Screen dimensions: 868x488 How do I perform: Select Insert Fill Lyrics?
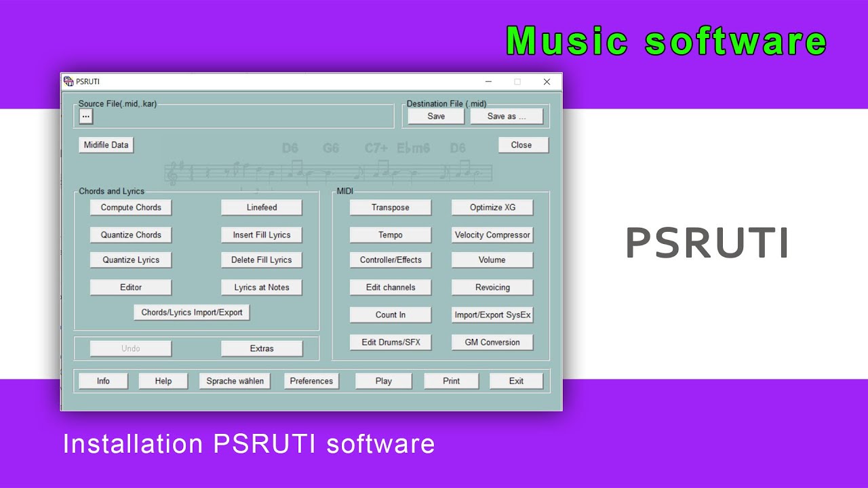[262, 235]
